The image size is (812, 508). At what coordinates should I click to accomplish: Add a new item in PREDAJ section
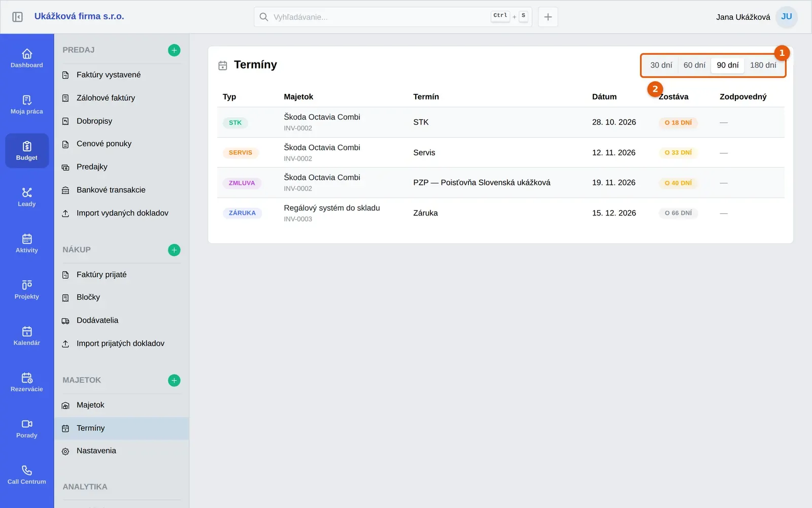pos(174,50)
